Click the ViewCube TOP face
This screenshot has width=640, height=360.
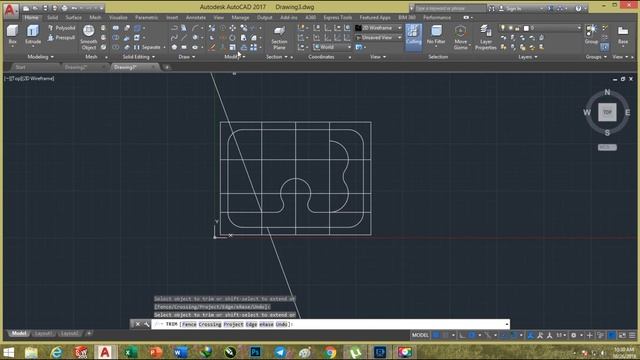pos(607,112)
